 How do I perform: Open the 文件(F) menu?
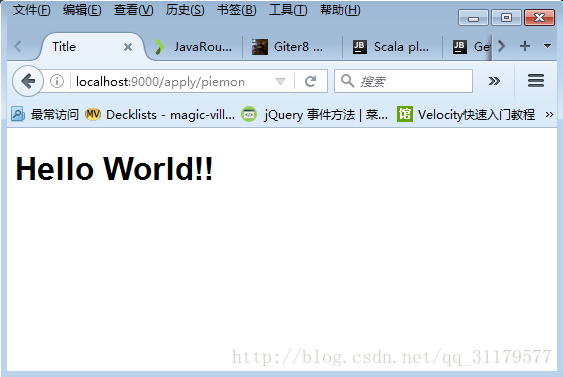coord(32,10)
